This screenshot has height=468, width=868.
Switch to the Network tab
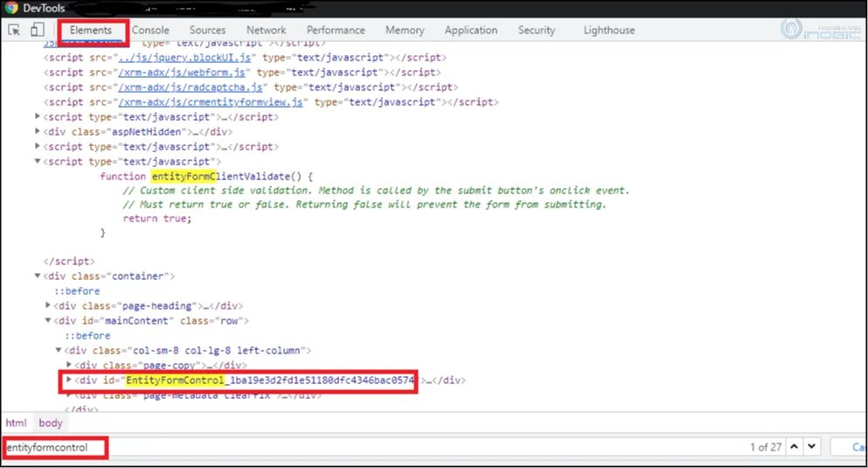pos(267,31)
